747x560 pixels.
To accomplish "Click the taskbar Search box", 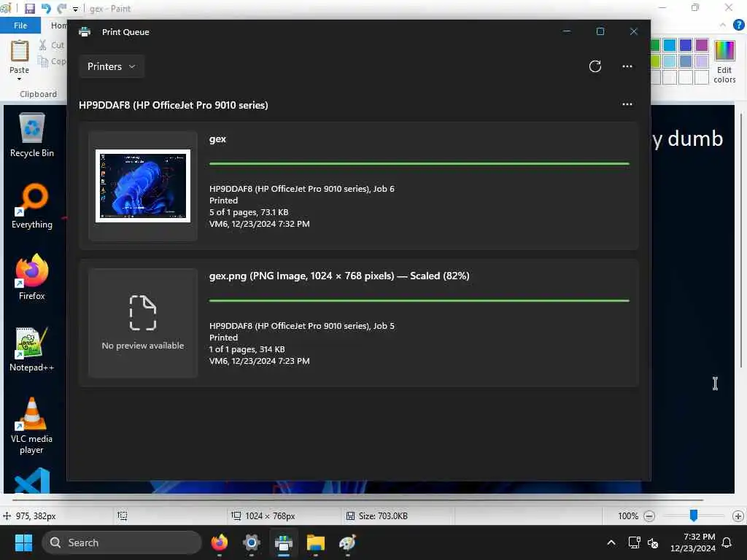I will tap(122, 542).
